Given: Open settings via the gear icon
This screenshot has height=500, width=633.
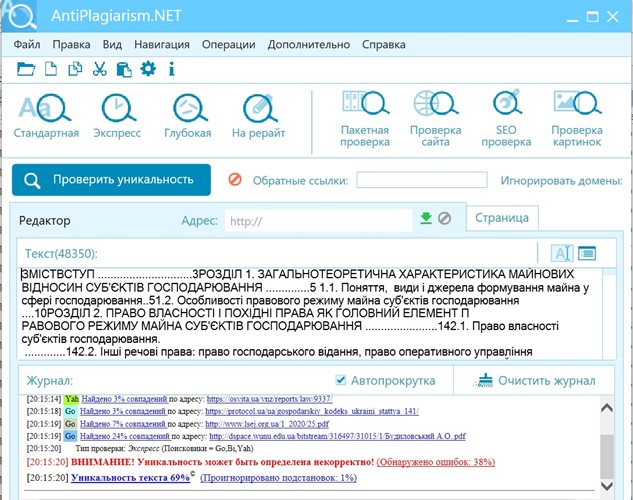Looking at the screenshot, I should pyautogui.click(x=148, y=69).
